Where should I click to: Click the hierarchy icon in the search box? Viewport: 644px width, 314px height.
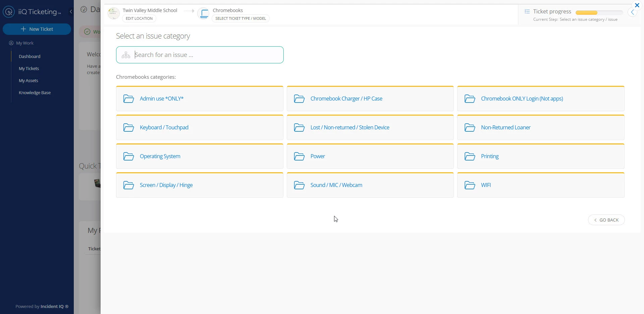coord(126,55)
